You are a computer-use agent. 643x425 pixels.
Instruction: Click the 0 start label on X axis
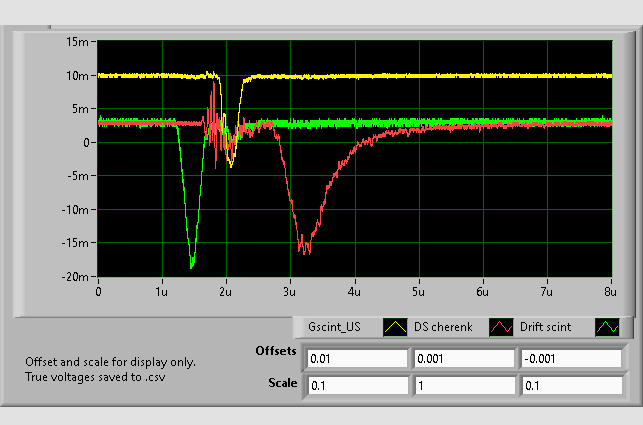(x=98, y=291)
